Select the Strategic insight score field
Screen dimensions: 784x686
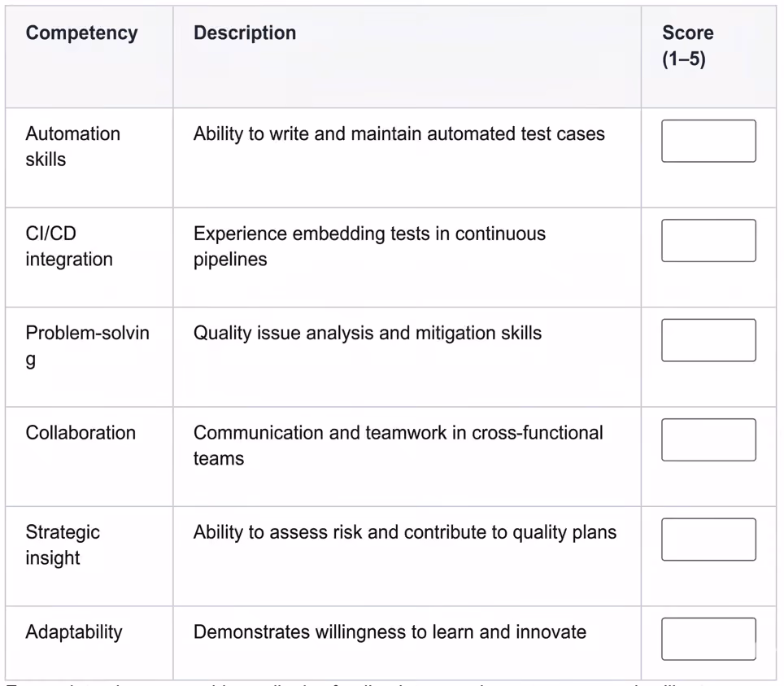pos(708,539)
